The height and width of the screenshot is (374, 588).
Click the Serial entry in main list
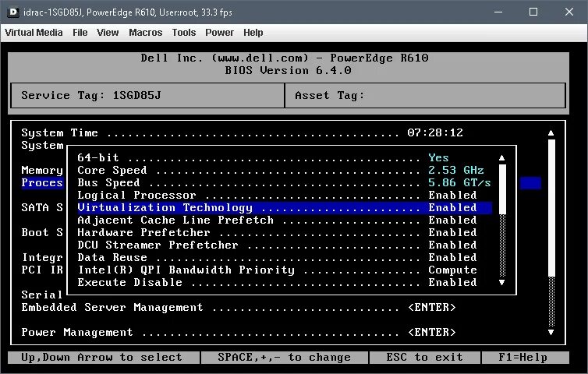[42, 295]
